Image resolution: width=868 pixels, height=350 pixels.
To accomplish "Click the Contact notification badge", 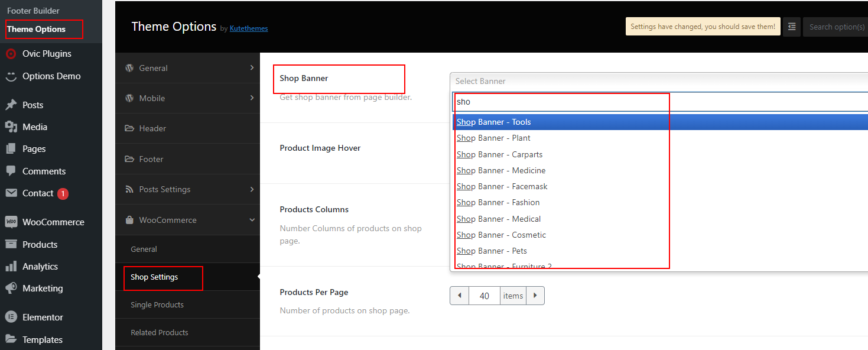I will click(x=63, y=193).
